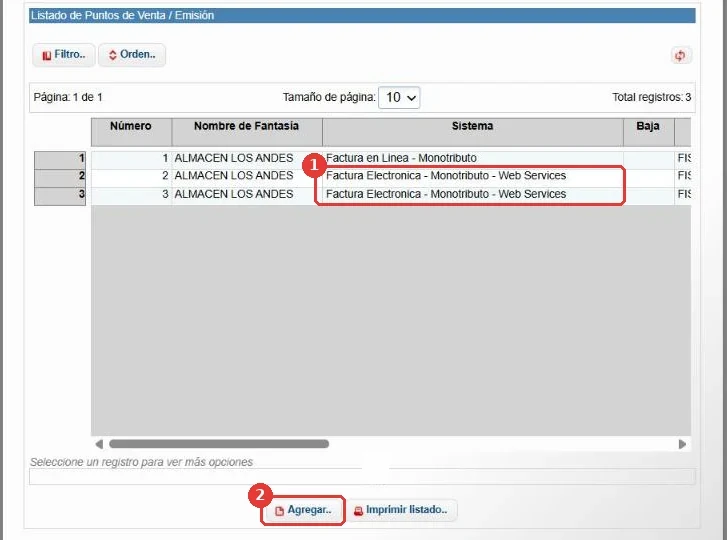Click the Total registros: 3 text
Viewport: 727px width, 540px height.
tap(651, 97)
